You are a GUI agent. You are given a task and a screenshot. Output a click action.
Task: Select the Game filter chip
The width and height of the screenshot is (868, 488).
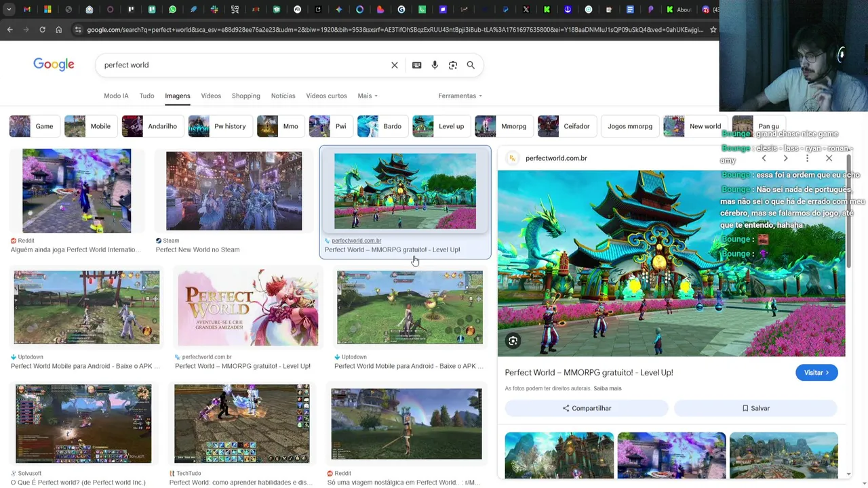(x=33, y=126)
